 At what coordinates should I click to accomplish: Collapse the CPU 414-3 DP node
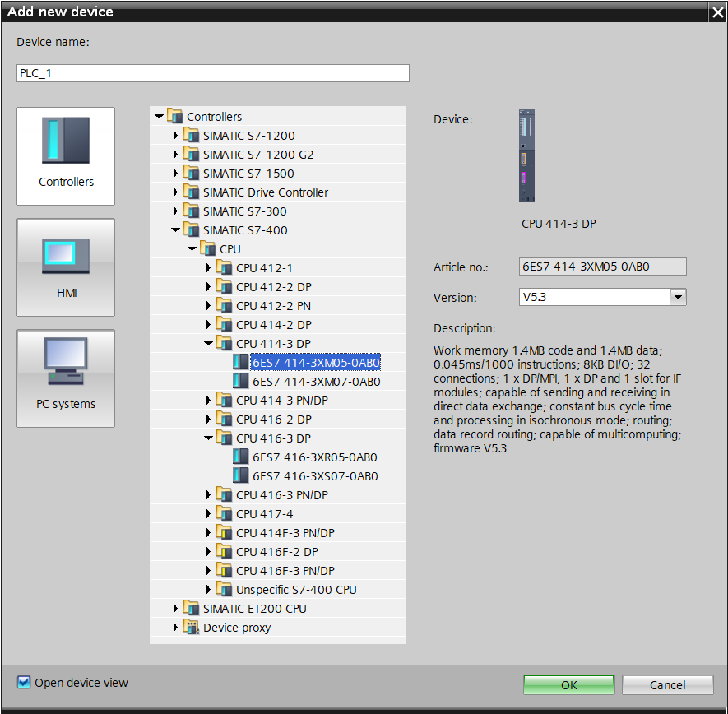pos(208,344)
